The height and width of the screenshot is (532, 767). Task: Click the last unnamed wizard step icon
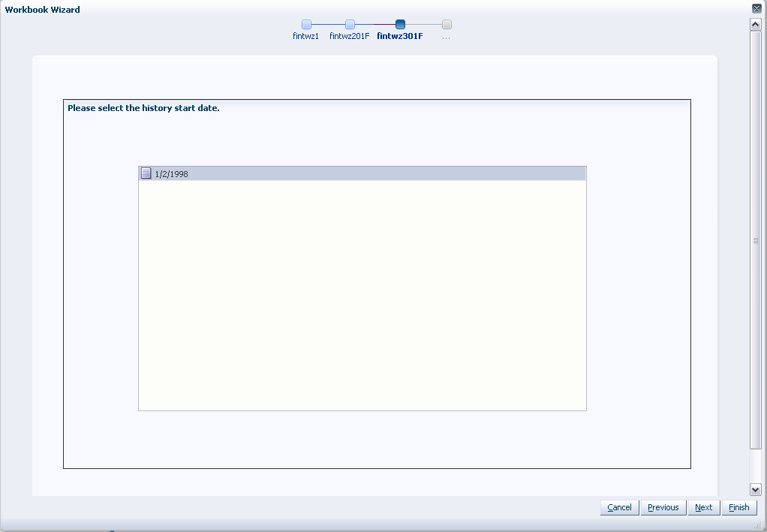[x=447, y=25]
